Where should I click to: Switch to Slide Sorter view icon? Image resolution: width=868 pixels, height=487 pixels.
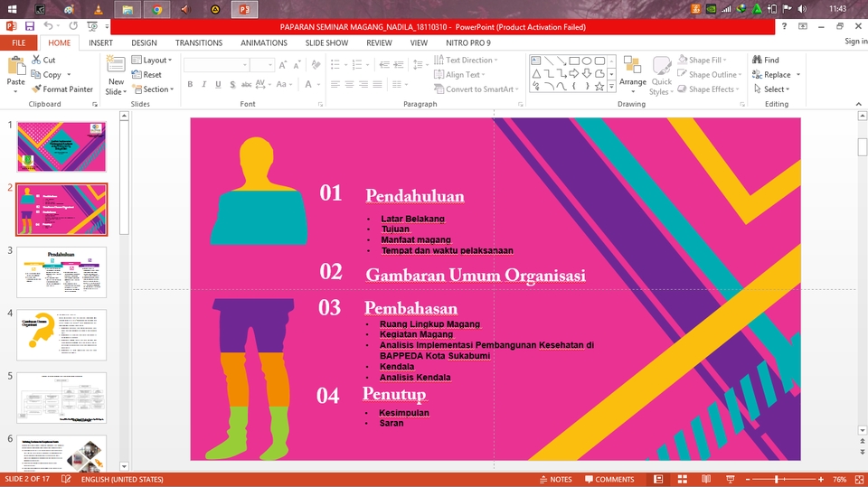(x=683, y=479)
